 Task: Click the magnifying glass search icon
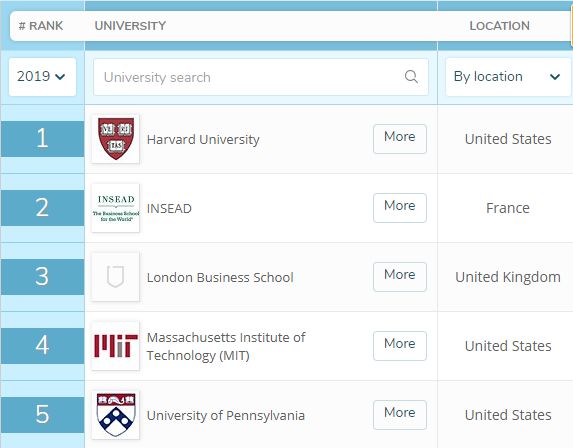[x=411, y=77]
